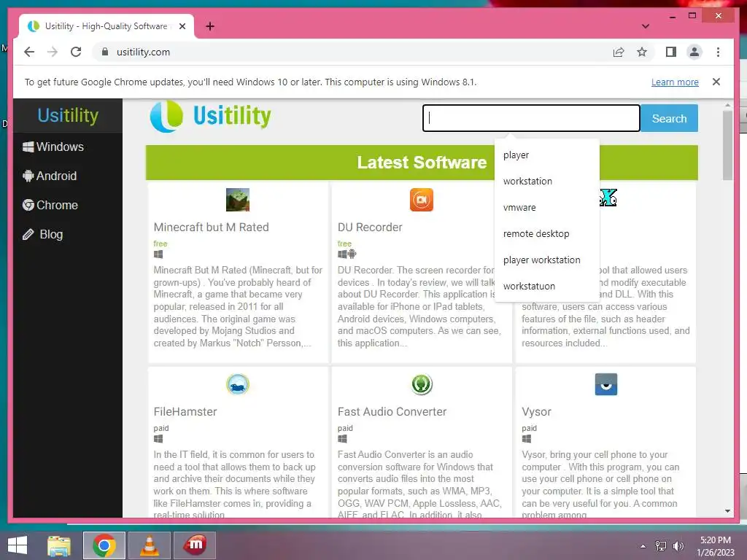Screen dimensions: 747x560
Task: Click the Windows platform icon under Minecraft
Action: click(x=158, y=254)
